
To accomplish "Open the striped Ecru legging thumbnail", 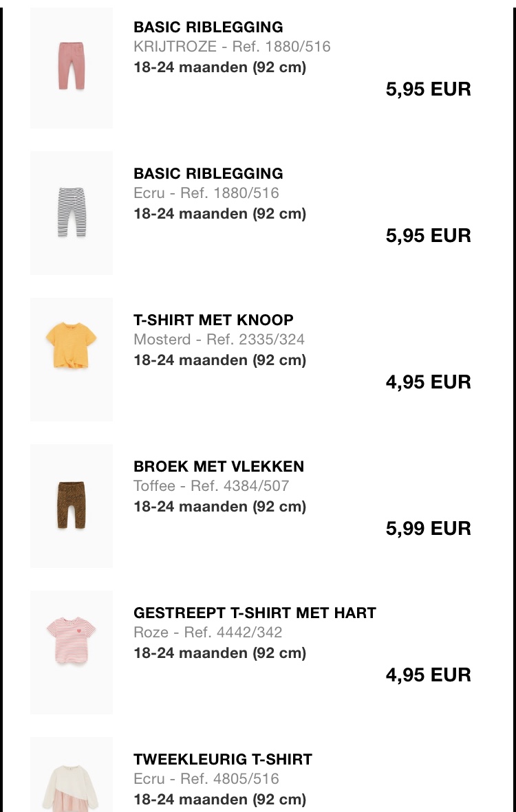I will coord(72,213).
